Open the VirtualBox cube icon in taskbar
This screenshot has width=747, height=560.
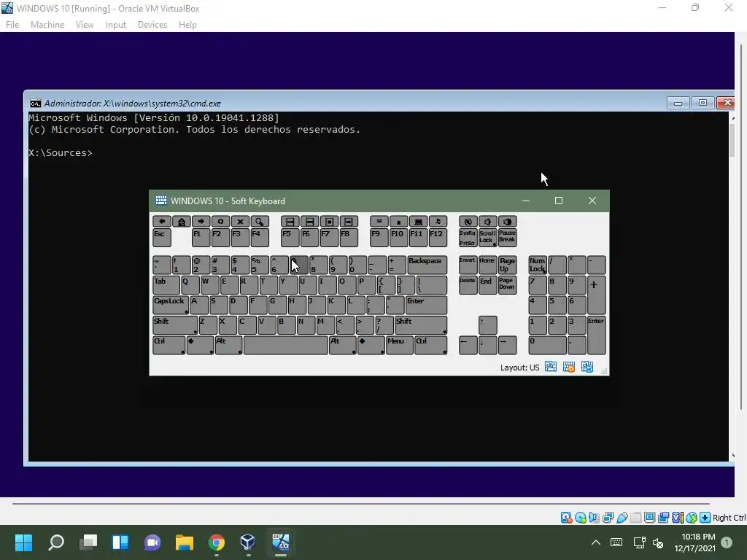coord(248,542)
